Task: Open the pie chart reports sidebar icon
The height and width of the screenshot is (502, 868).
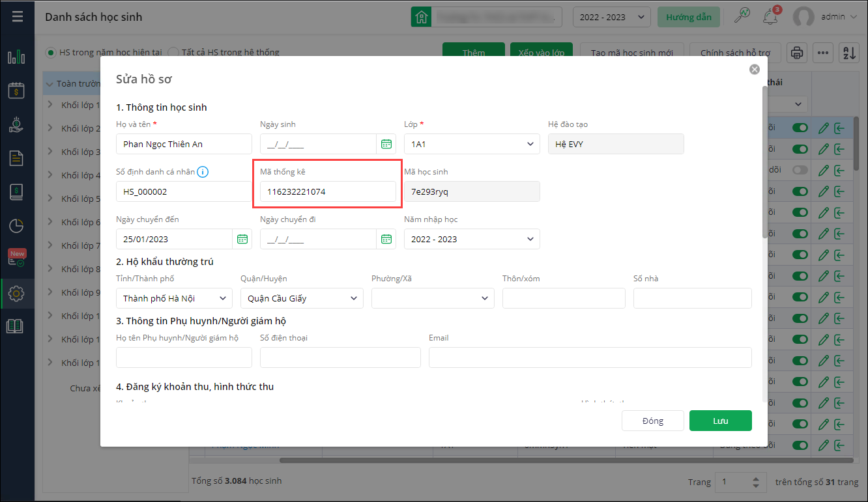Action: 16,226
